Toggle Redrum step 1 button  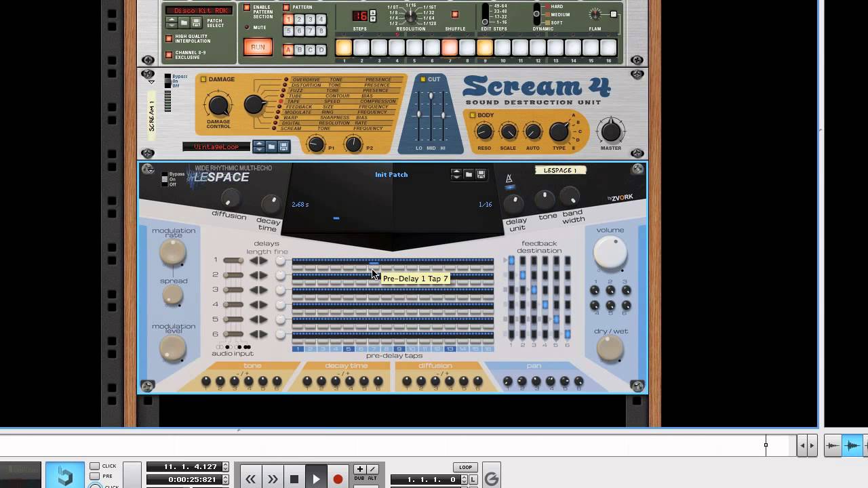coord(344,47)
